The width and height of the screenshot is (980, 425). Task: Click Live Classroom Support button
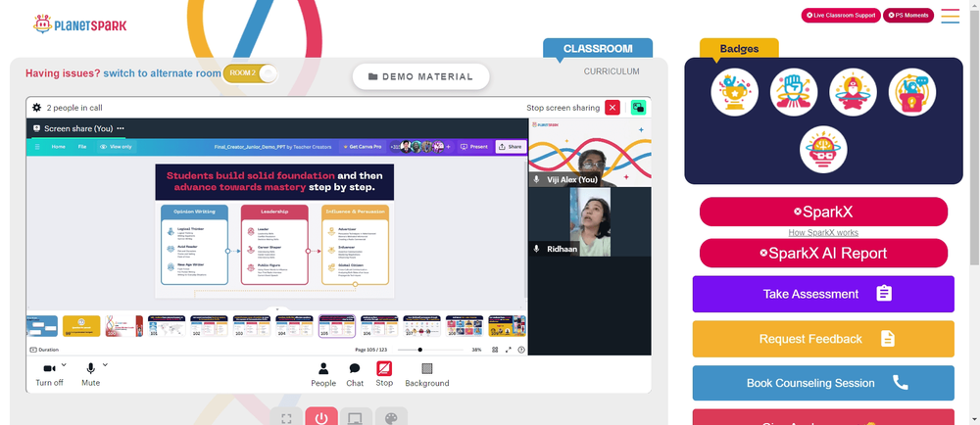(x=841, y=16)
